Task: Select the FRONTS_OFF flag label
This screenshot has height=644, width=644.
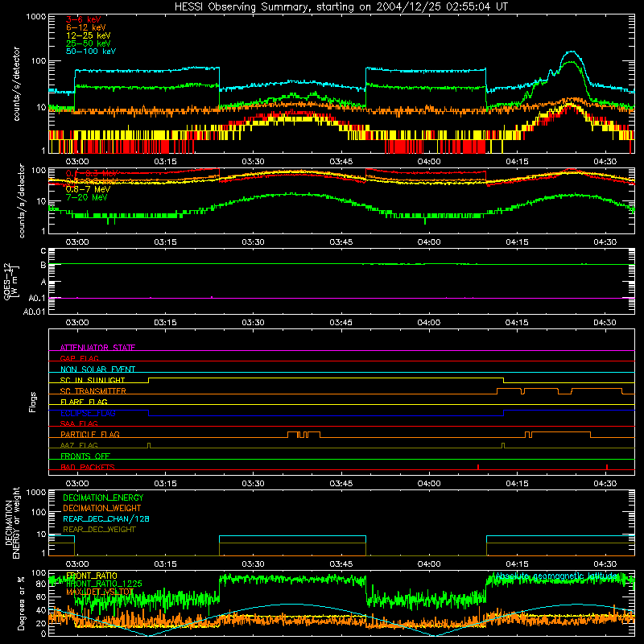Action: [x=85, y=456]
